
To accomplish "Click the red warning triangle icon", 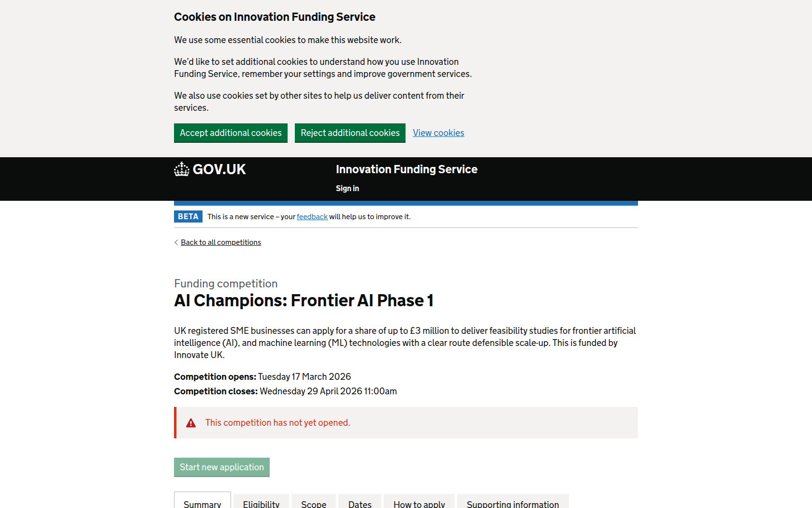I will pyautogui.click(x=191, y=423).
